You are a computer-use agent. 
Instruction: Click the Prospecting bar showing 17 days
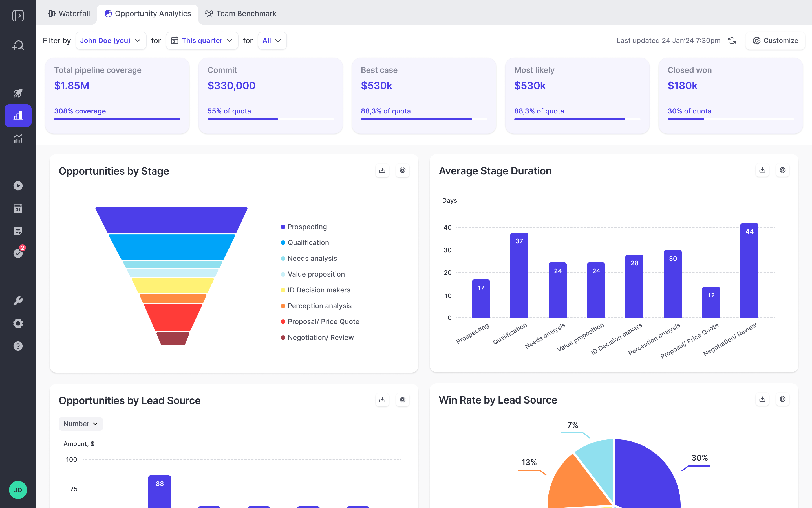(x=481, y=299)
